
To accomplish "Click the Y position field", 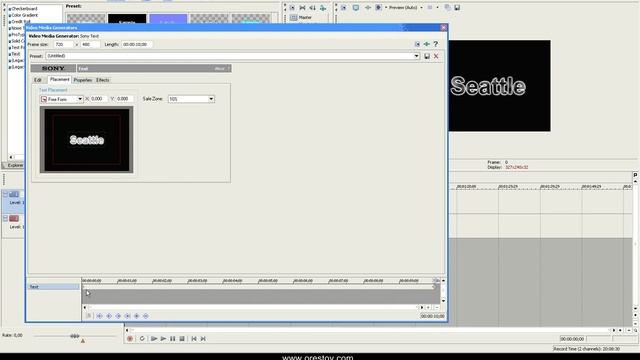I will coord(125,99).
